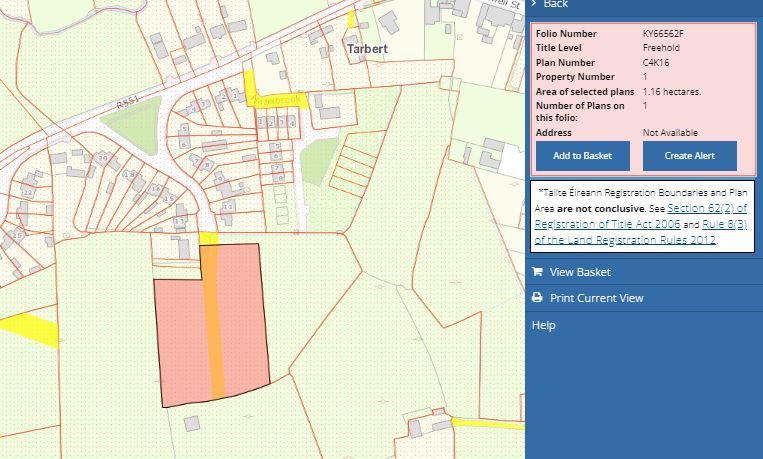The image size is (763, 459).
Task: Click the Plan Number value C4K16
Action: [x=656, y=63]
